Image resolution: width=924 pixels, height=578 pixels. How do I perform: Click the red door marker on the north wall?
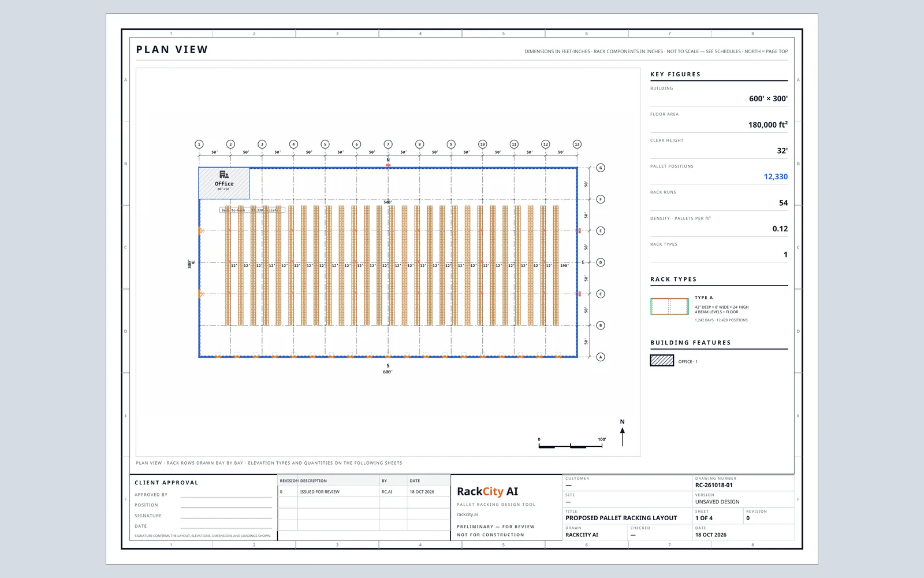[x=388, y=165]
